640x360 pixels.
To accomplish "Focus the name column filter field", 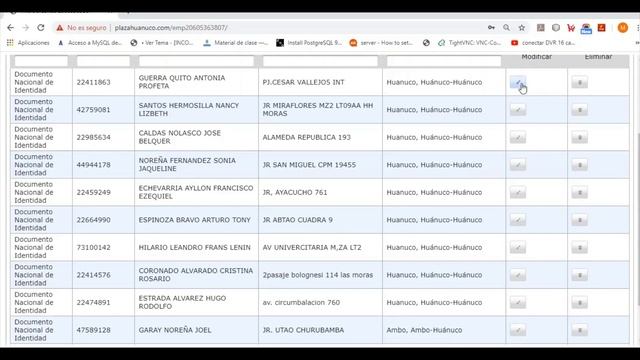I will 196,61.
